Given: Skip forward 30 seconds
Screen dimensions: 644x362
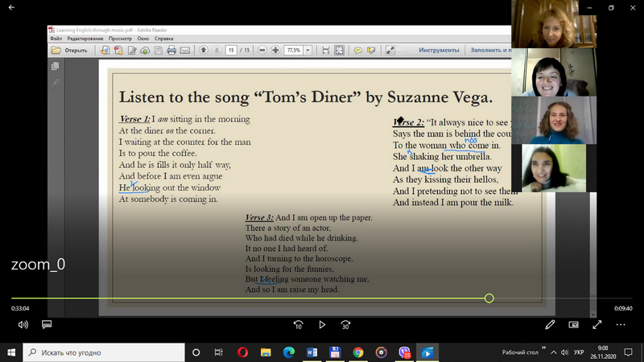Looking at the screenshot, I should coord(345,325).
